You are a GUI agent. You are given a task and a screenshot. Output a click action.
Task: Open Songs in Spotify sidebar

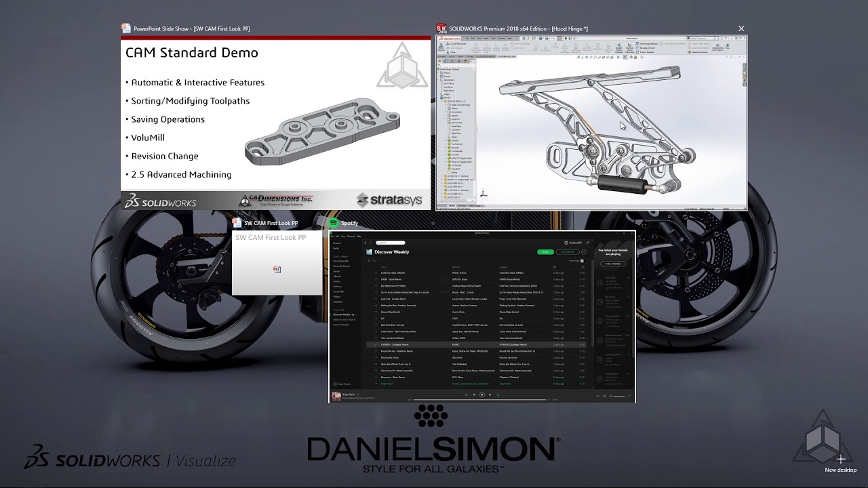click(x=336, y=271)
